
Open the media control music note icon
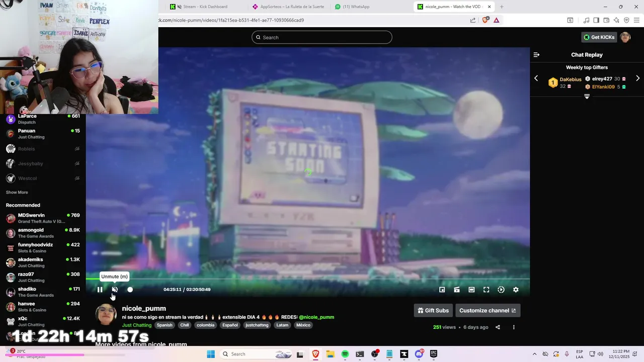(x=586, y=20)
